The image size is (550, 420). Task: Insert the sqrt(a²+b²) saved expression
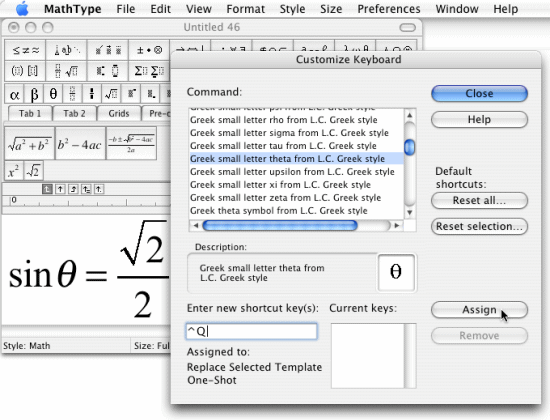click(x=29, y=143)
